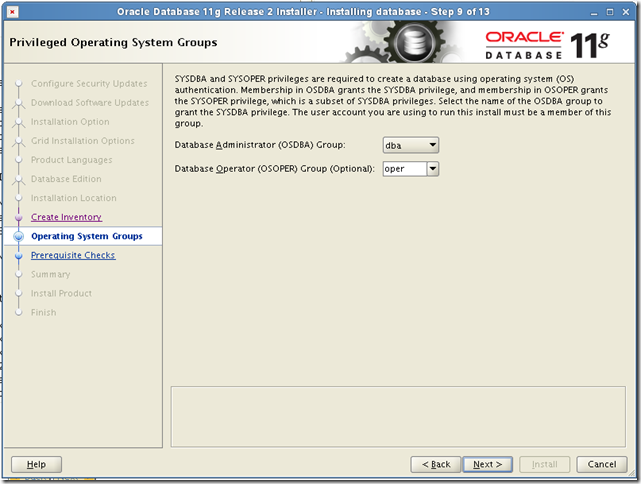Click the Database Administrator (OSDBA) Group label
Screen dimensions: 641x484
click(260, 145)
